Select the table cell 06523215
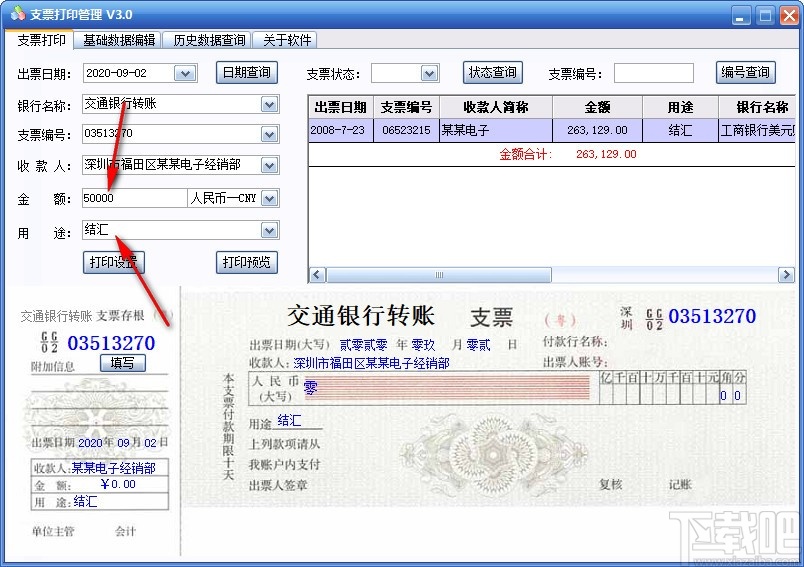The image size is (804, 567). (406, 130)
